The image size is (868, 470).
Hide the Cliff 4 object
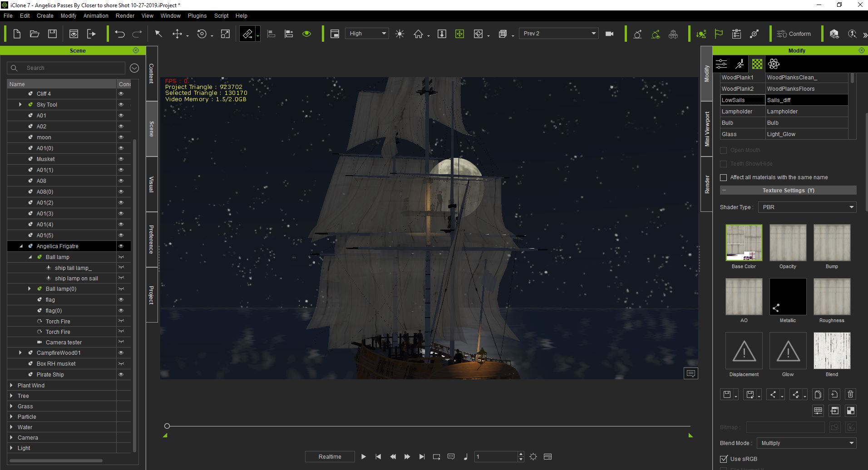[x=121, y=93]
